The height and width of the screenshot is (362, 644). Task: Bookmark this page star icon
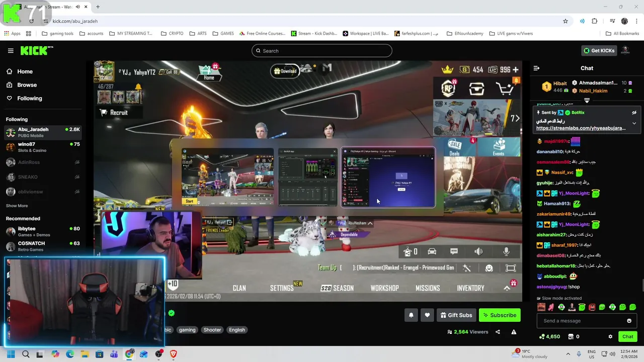566,21
